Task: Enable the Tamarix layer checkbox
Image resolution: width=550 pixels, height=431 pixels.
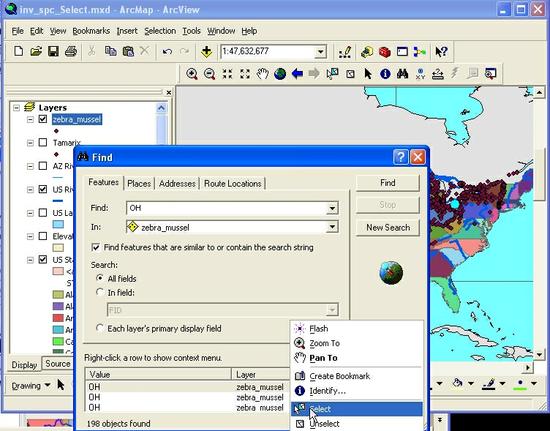Action: pyautogui.click(x=43, y=142)
